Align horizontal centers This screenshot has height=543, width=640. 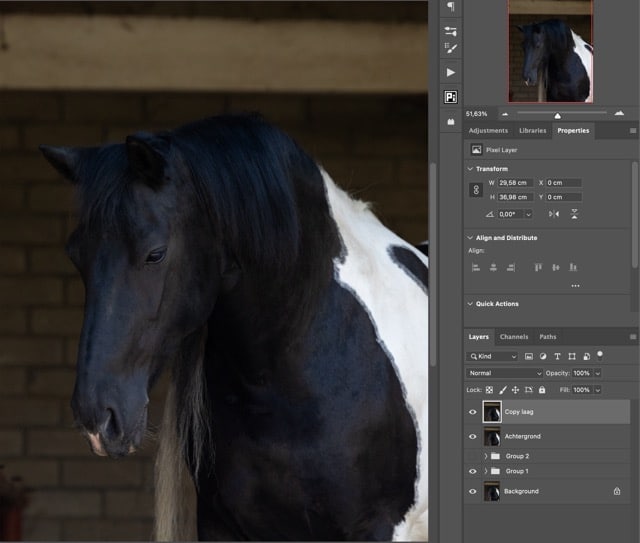(x=493, y=267)
